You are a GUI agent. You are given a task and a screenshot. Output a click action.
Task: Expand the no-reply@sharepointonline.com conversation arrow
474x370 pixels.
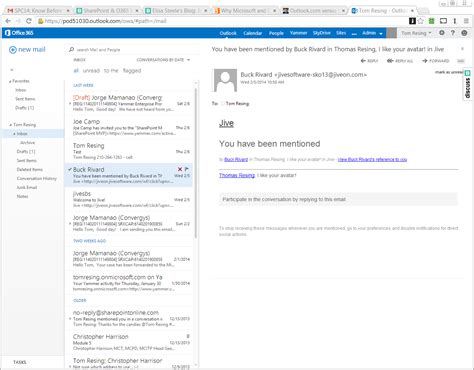coord(70,319)
